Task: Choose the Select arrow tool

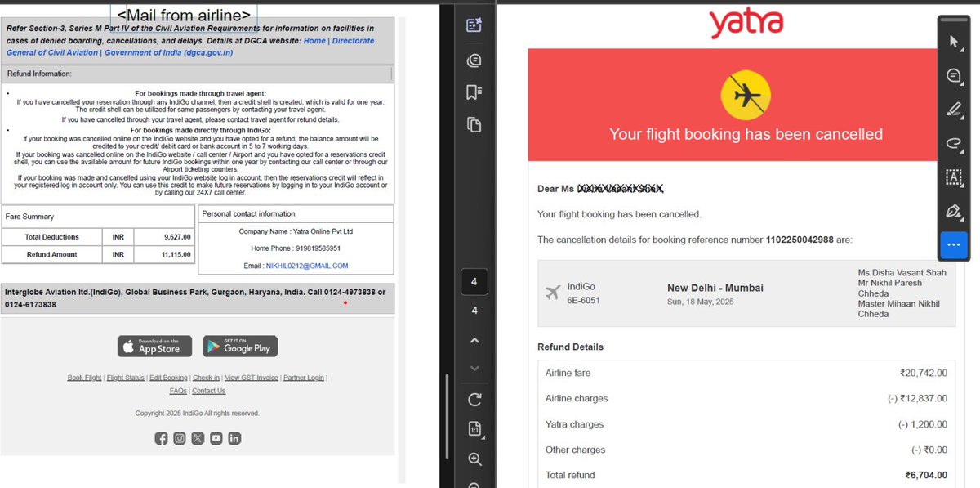Action: [953, 42]
